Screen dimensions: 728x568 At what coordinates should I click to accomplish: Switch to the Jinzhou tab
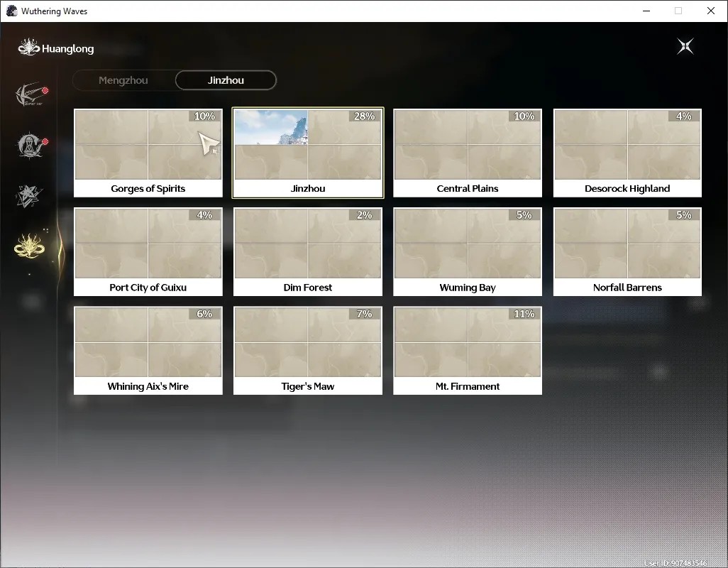coord(226,80)
